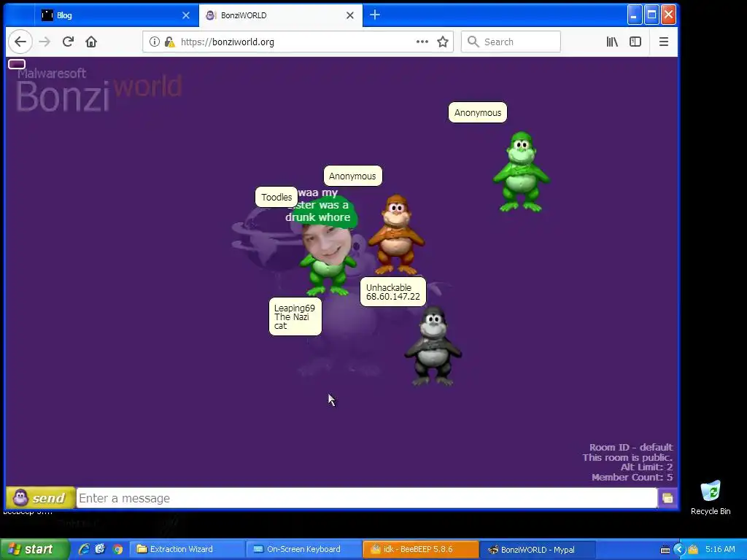The image size is (747, 560).
Task: Focus the browser Search box
Action: (511, 42)
